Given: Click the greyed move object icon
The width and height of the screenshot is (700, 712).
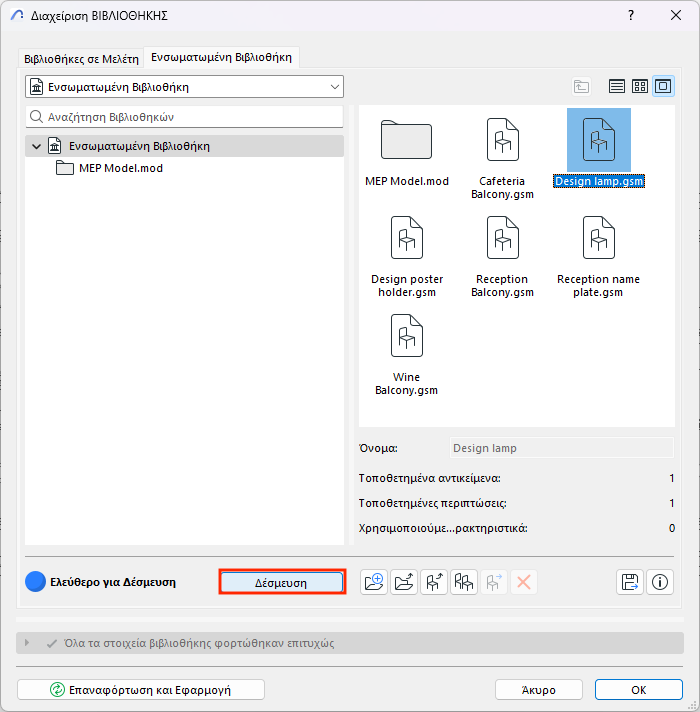Looking at the screenshot, I should coord(493,582).
